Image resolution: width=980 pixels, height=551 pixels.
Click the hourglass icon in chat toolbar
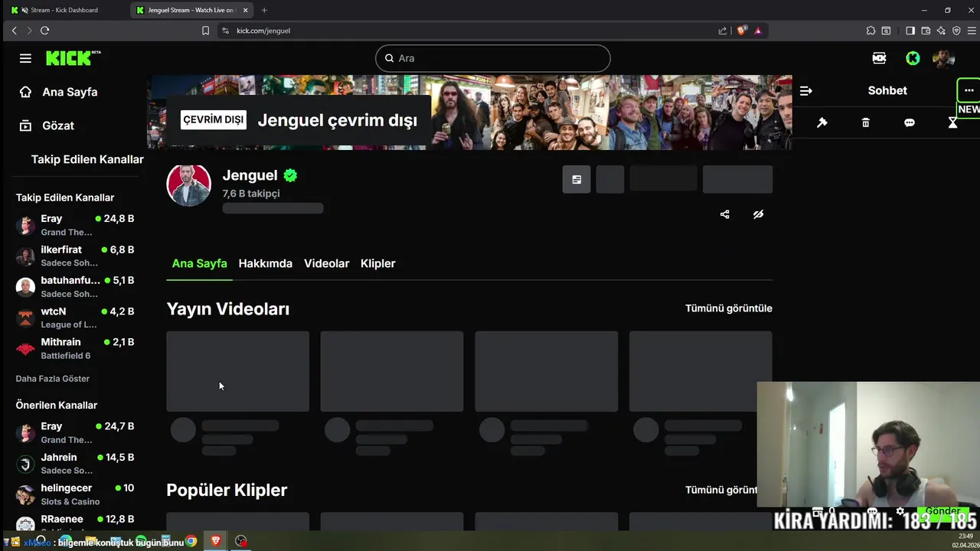953,122
